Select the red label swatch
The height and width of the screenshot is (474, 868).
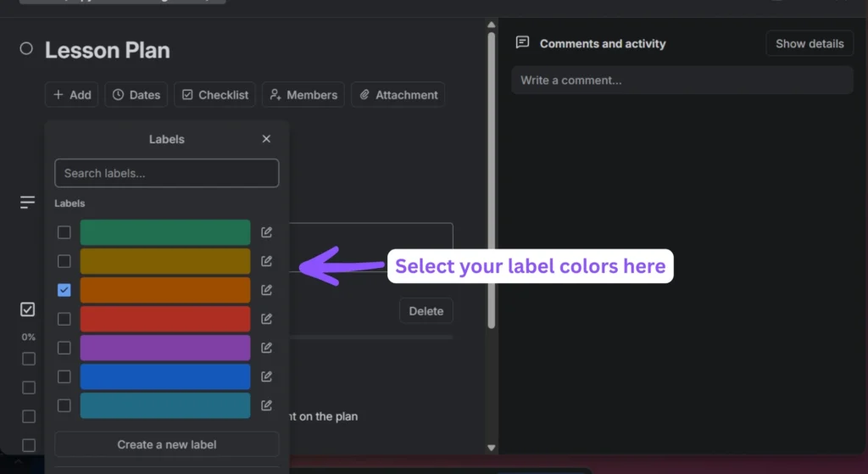pyautogui.click(x=165, y=319)
